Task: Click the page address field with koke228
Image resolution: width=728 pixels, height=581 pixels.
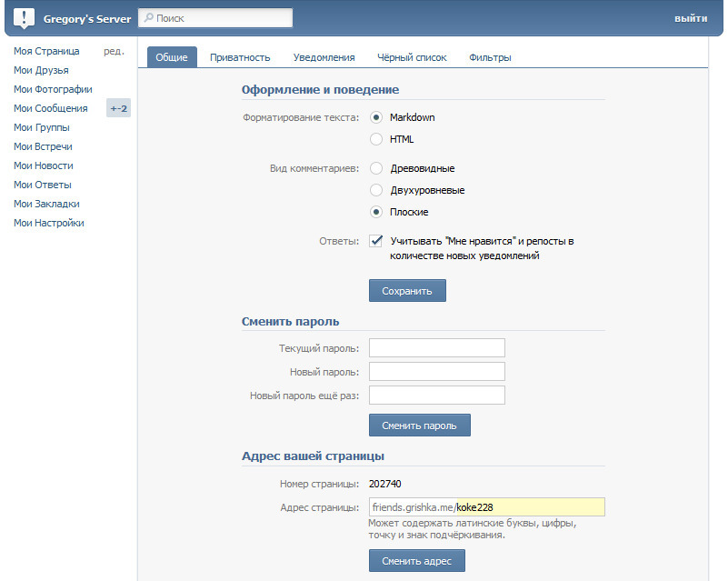Action: (x=487, y=507)
